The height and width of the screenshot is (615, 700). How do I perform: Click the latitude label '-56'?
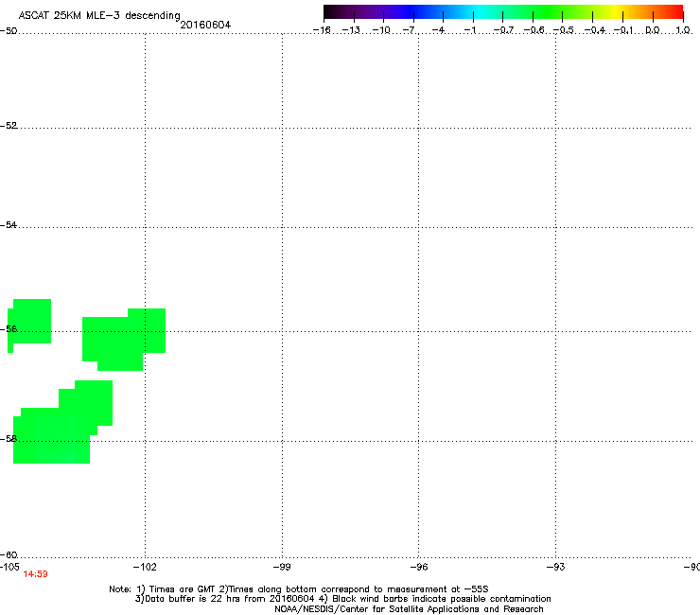pos(9,328)
